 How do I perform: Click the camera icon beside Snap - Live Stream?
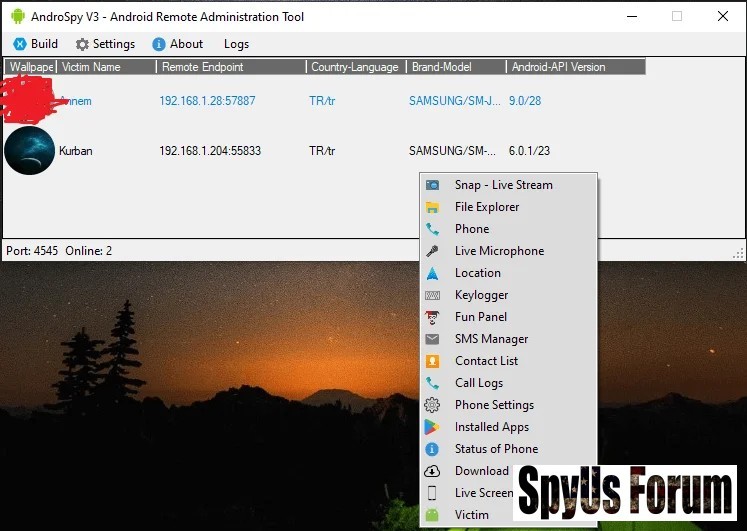[432, 185]
